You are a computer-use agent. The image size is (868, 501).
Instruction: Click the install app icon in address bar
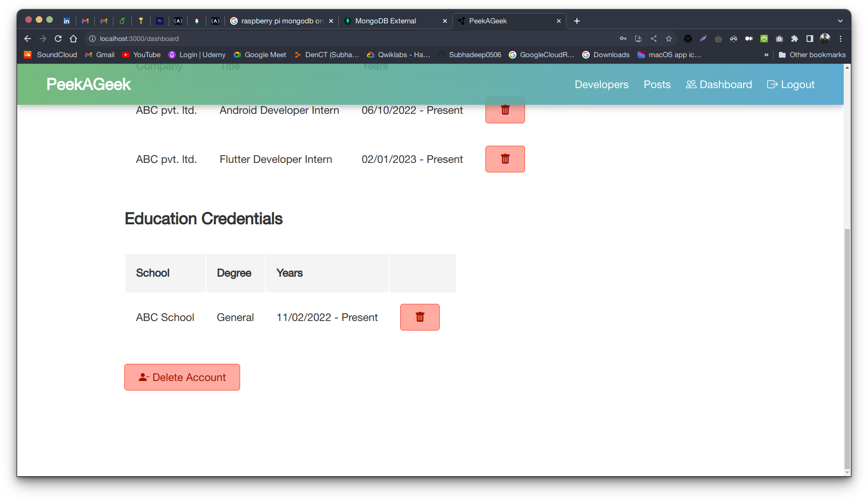pos(638,39)
